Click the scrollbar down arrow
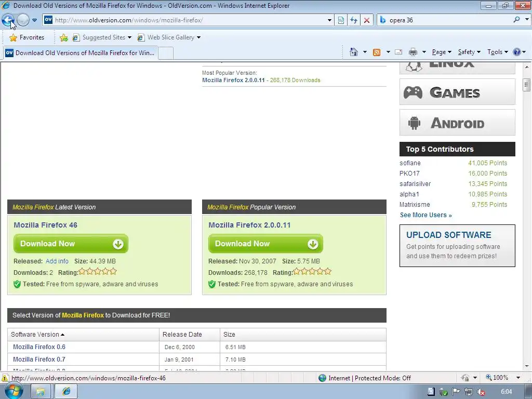532x399 pixels. [527, 366]
